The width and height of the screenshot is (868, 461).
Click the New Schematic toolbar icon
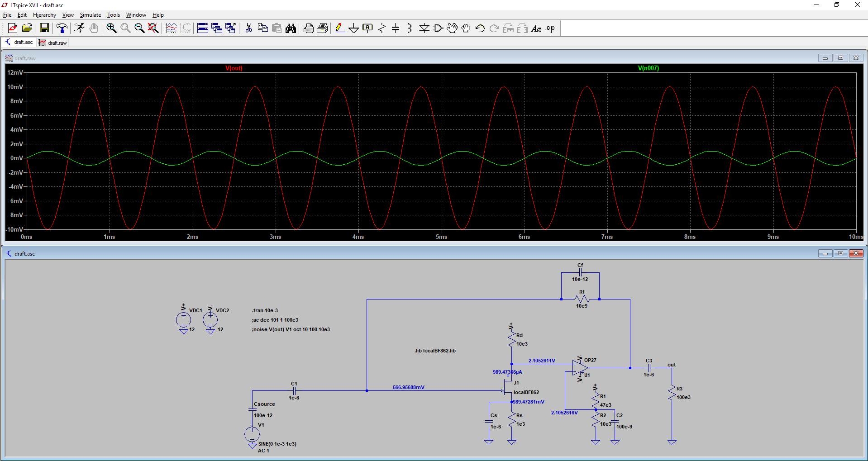pos(13,28)
